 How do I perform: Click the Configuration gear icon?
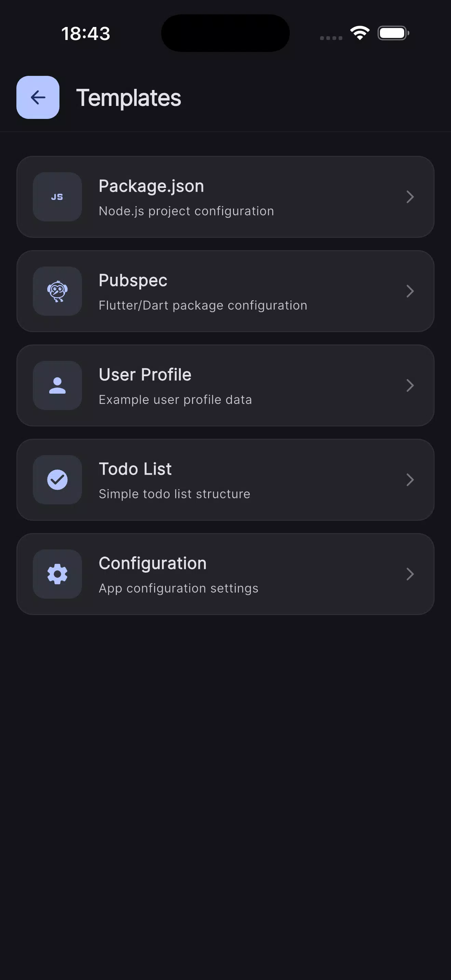(x=57, y=574)
